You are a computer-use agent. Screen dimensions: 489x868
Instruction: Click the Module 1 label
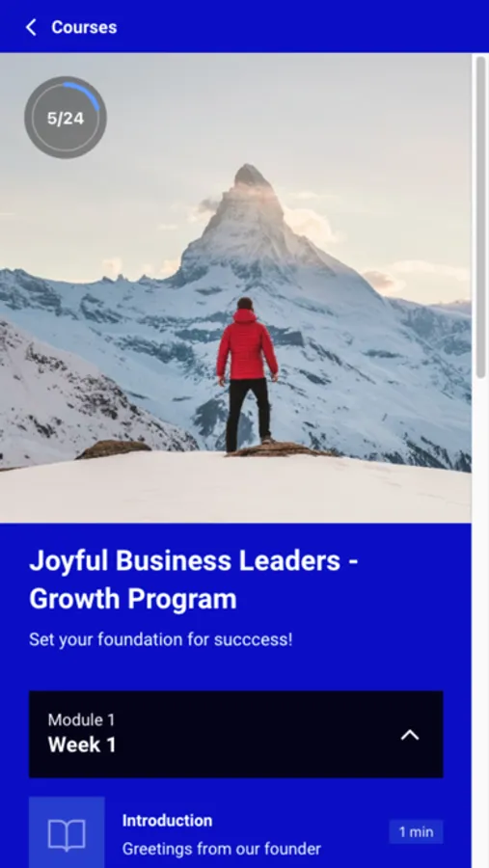[x=81, y=719]
